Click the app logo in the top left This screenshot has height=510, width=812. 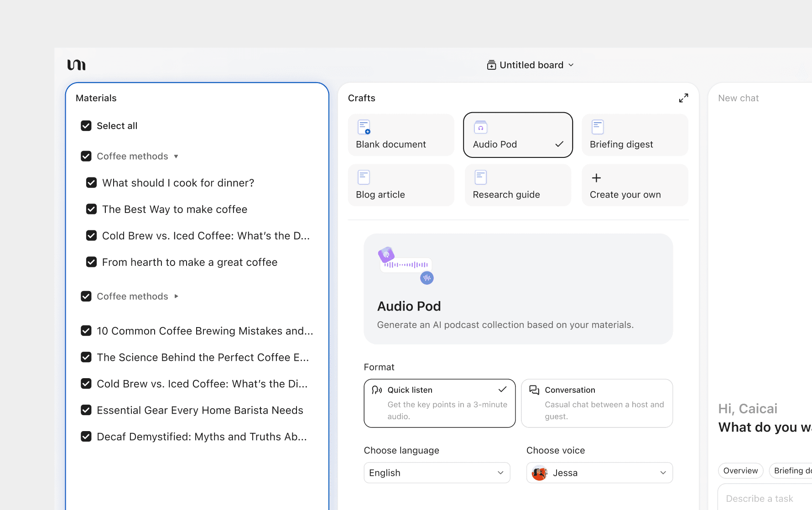click(76, 65)
